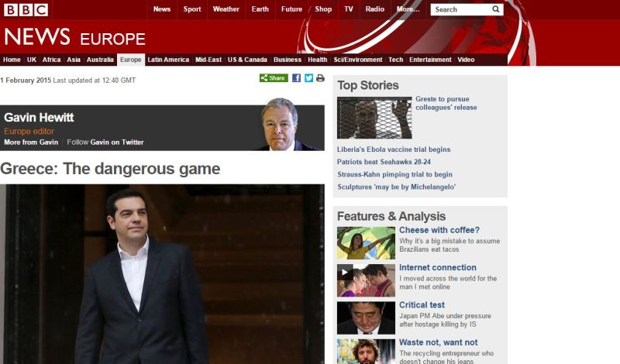Click the print icon
The width and height of the screenshot is (620, 364).
pos(320,78)
